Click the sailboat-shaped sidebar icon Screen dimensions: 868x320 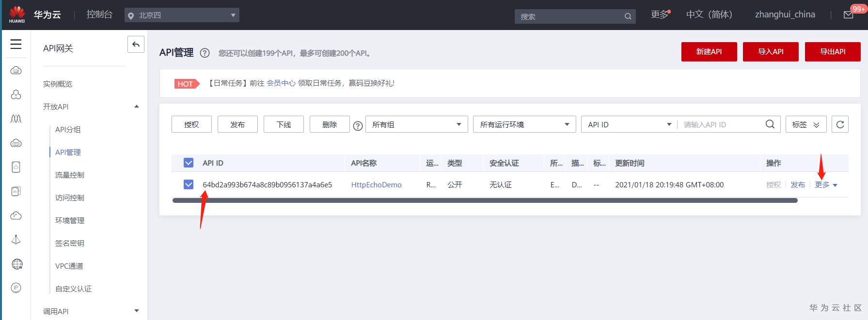16,240
